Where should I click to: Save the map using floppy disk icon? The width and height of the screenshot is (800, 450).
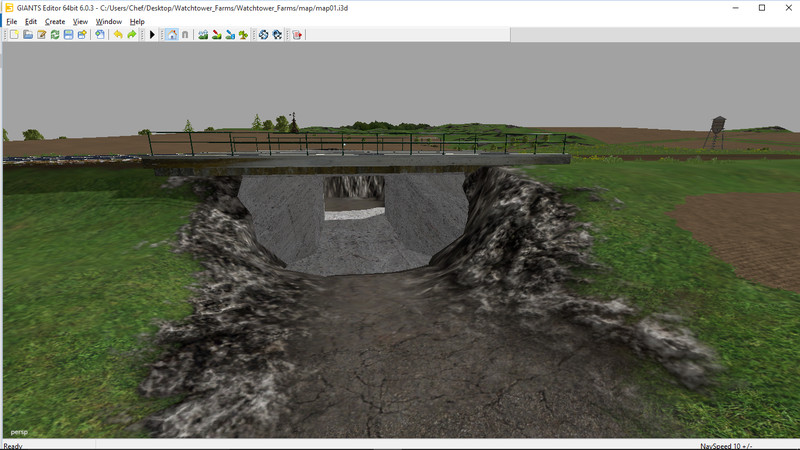pos(68,35)
